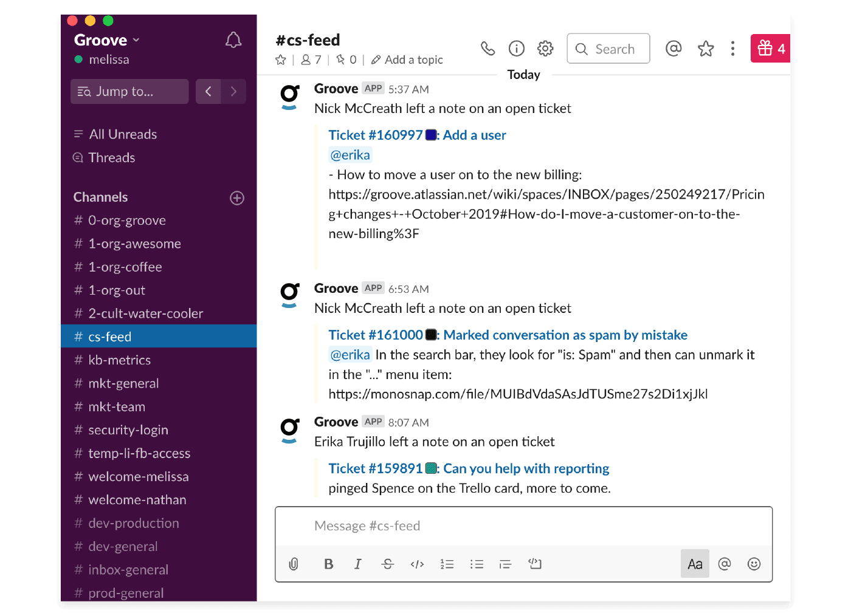Open the emoji picker
851x616 pixels.
pos(754,564)
